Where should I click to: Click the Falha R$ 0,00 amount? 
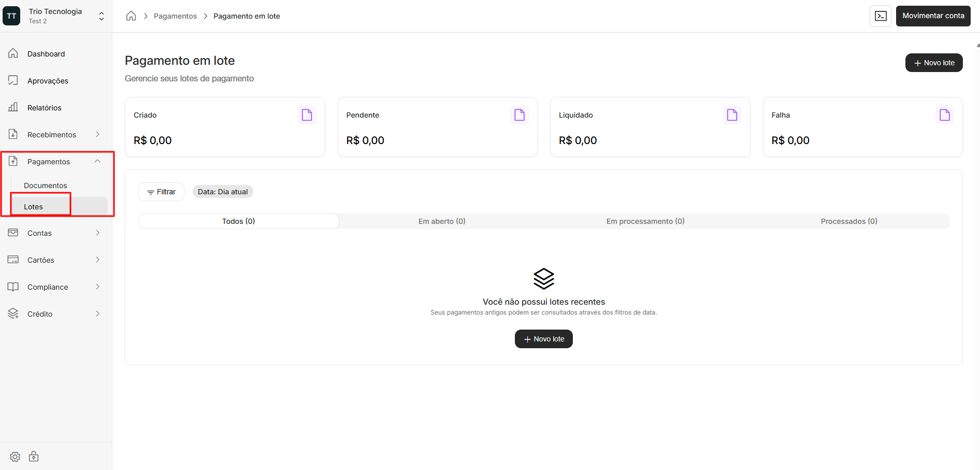pos(790,140)
